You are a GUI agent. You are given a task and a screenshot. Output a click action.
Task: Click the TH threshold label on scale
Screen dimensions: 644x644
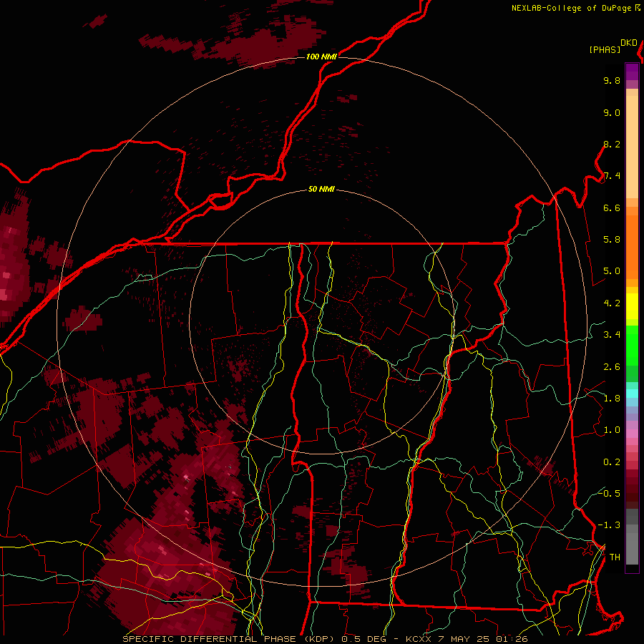click(x=615, y=557)
